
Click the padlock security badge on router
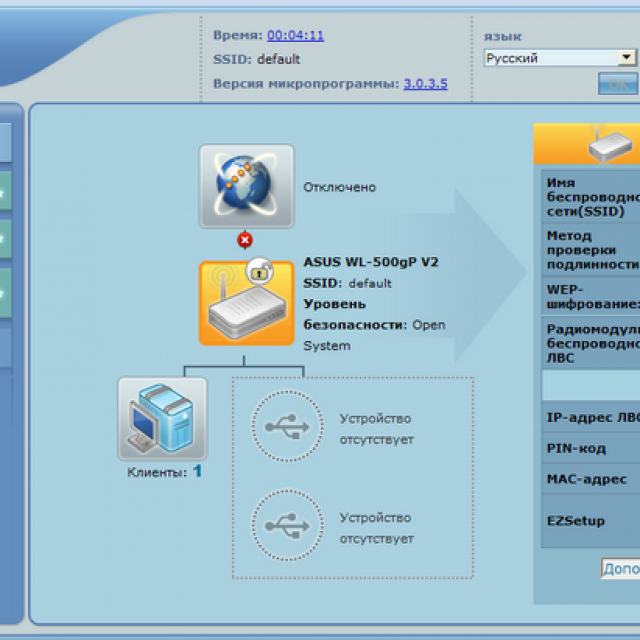[x=260, y=270]
